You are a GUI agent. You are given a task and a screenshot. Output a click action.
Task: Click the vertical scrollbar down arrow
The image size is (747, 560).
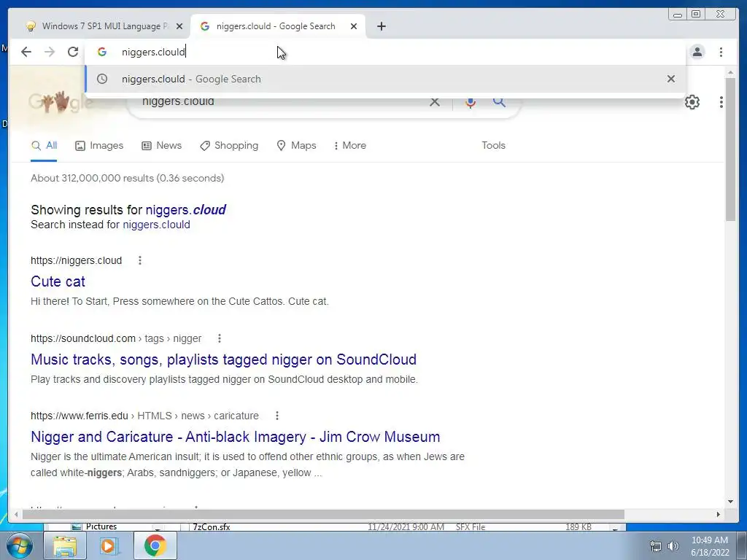pos(730,502)
